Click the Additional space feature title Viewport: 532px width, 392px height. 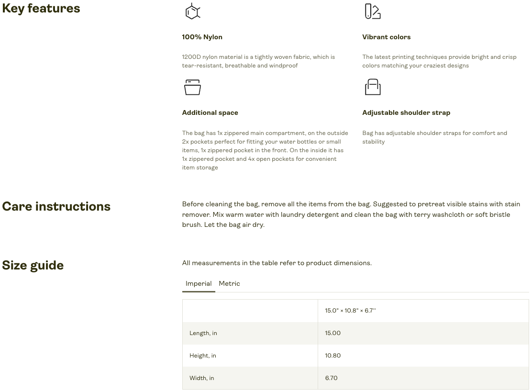tap(210, 113)
